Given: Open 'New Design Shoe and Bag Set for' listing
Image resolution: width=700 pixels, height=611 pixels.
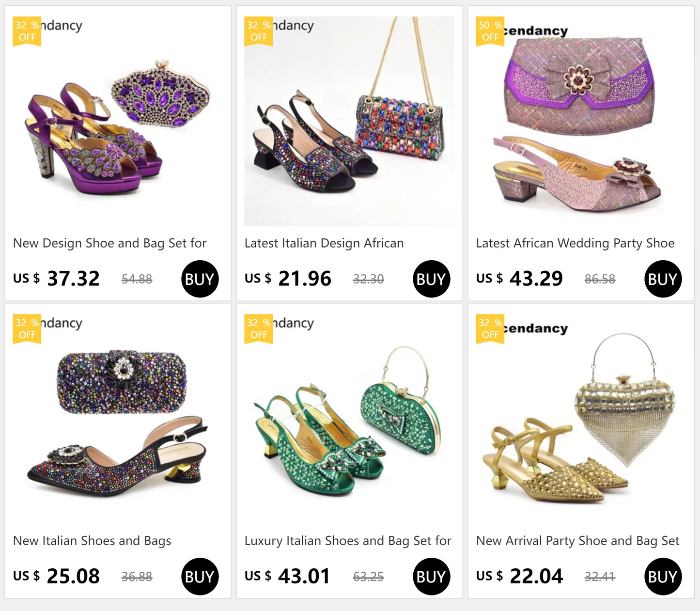Looking at the screenshot, I should (x=110, y=243).
